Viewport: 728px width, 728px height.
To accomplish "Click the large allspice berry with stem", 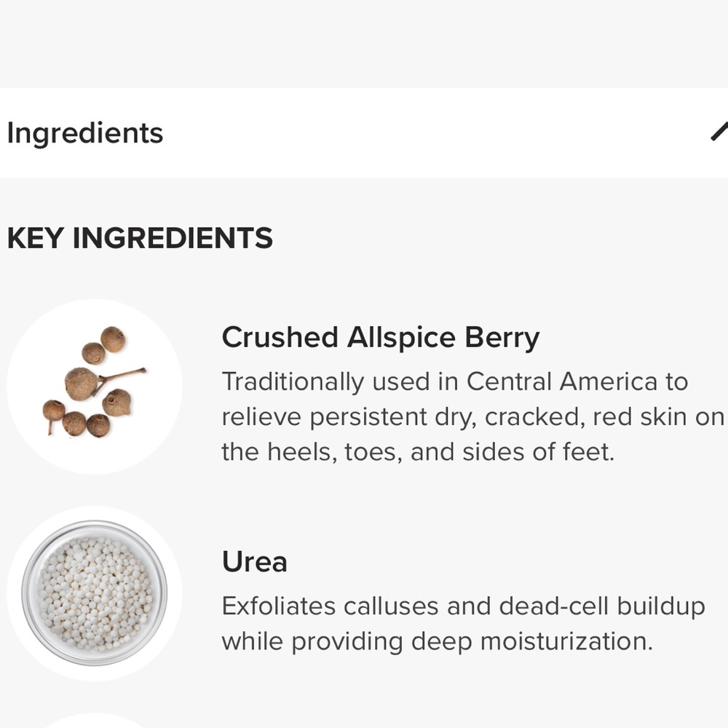I will [x=84, y=384].
